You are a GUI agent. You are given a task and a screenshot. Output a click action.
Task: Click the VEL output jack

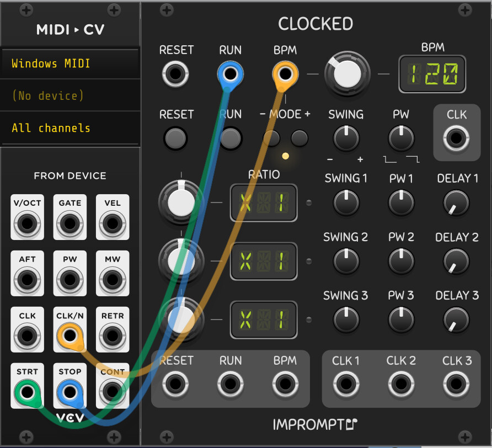(113, 223)
